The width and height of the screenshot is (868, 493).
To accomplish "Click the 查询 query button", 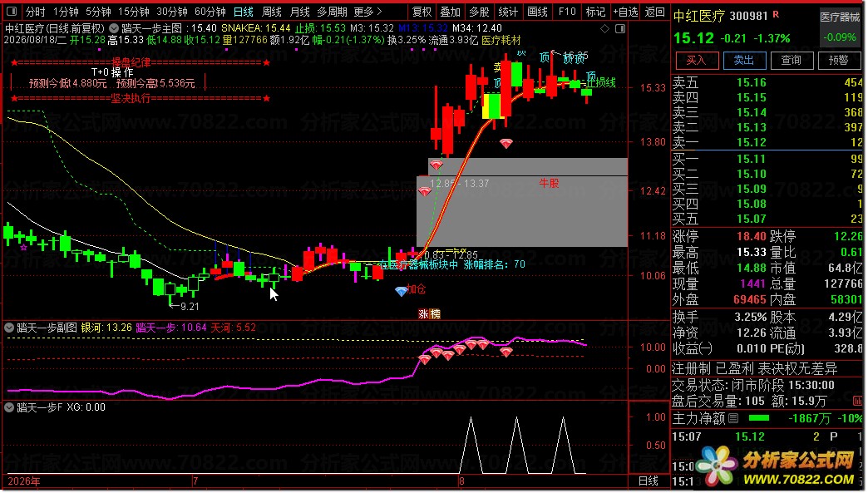I will pyautogui.click(x=792, y=61).
